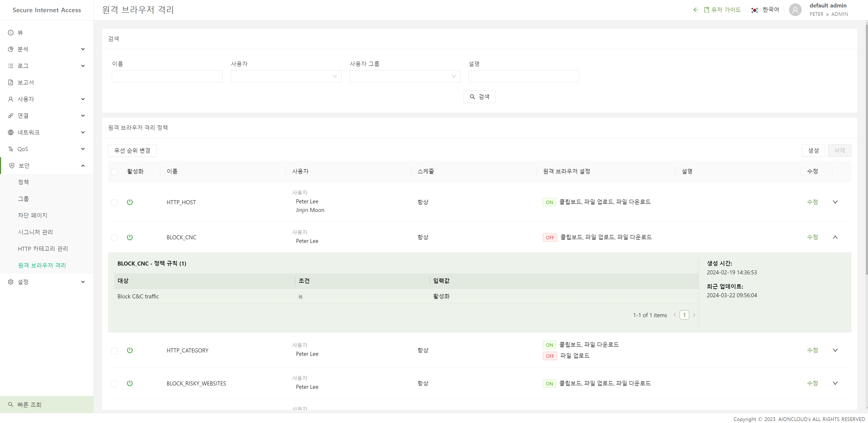Expand the 로그 menu chevron
This screenshot has height=423, width=868.
83,66
